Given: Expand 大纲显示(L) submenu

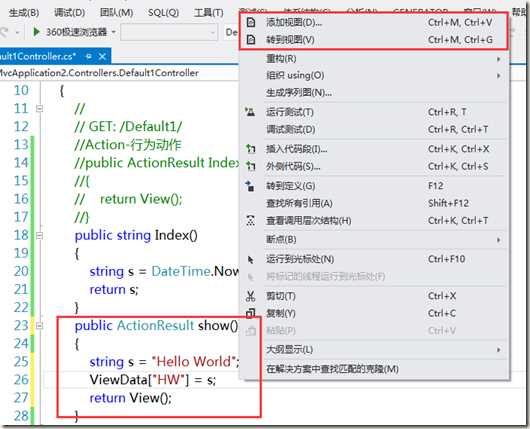Looking at the screenshot, I should (x=499, y=350).
